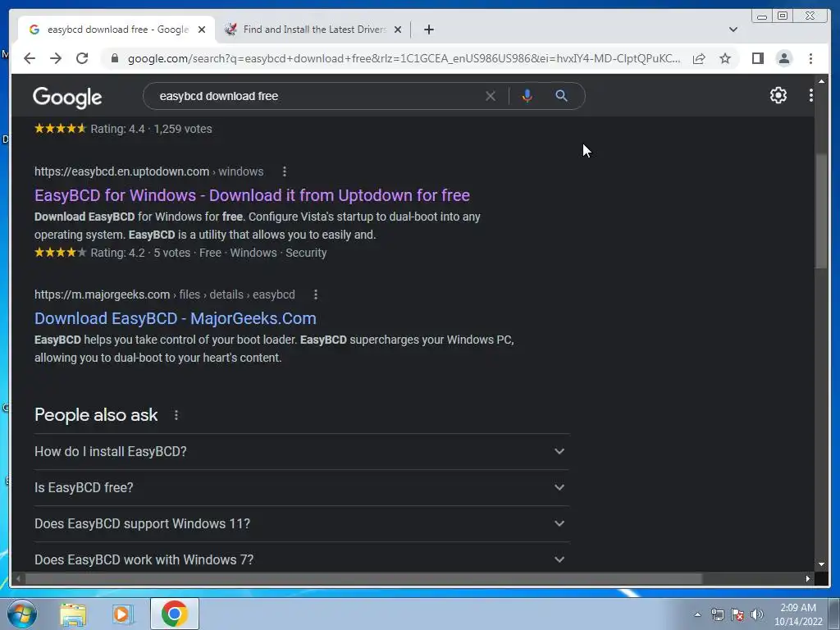Click the horizontal scrollbar thumb
Image resolution: width=840 pixels, height=630 pixels.
click(x=363, y=578)
